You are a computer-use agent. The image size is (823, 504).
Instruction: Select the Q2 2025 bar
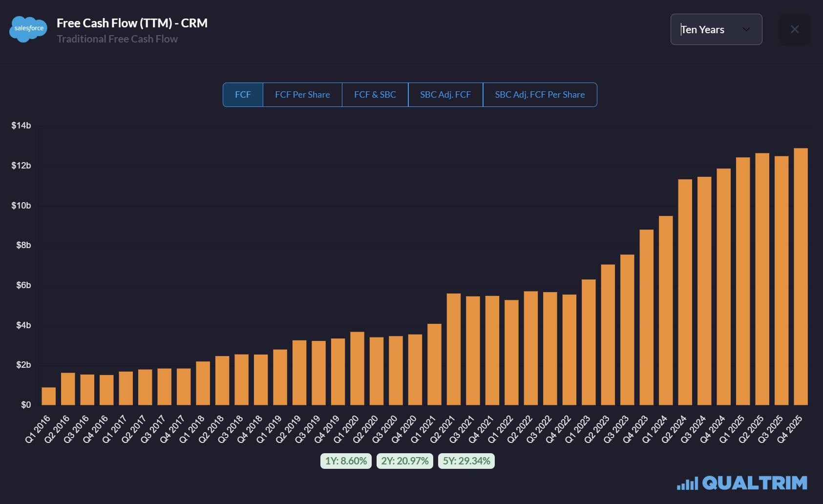click(762, 279)
